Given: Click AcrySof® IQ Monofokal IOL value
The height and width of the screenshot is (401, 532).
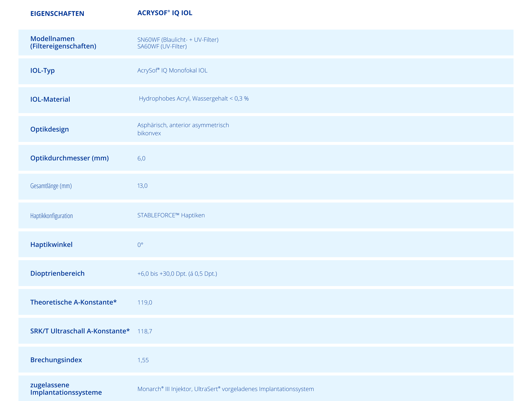Looking at the screenshot, I should pos(172,70).
